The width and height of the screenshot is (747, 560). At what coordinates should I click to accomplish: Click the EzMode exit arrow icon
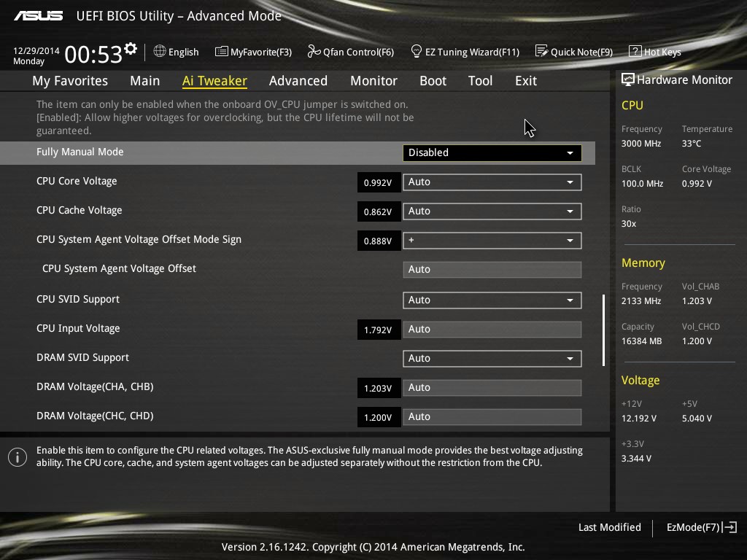click(729, 527)
